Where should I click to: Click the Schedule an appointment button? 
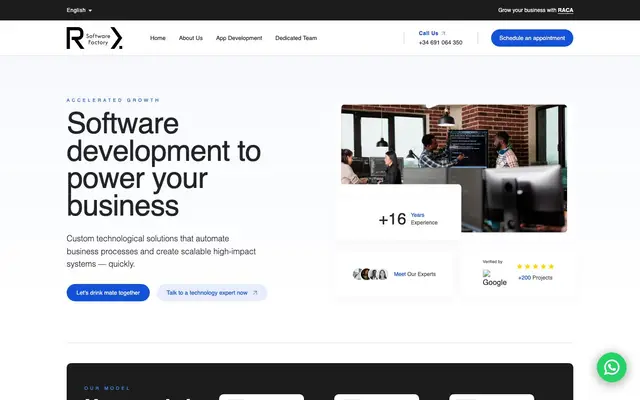(x=532, y=38)
